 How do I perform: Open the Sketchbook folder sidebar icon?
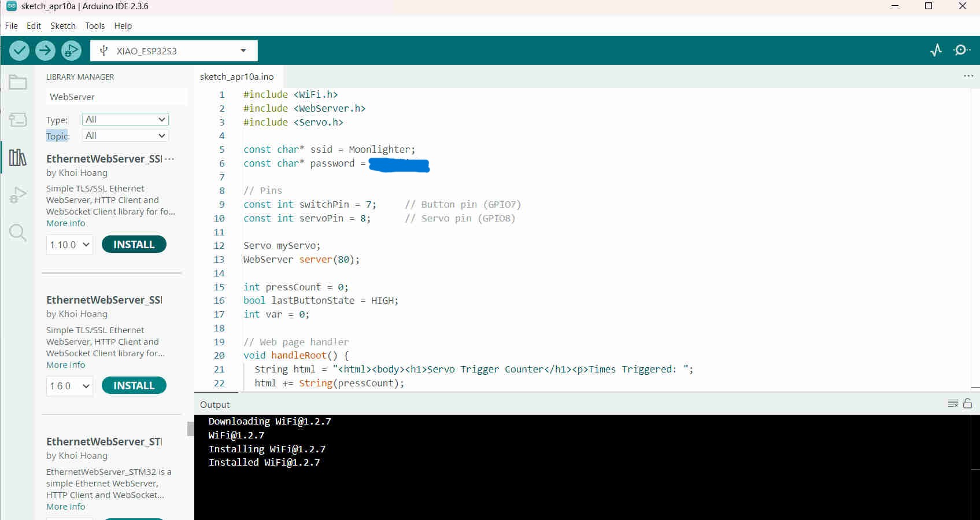[17, 83]
